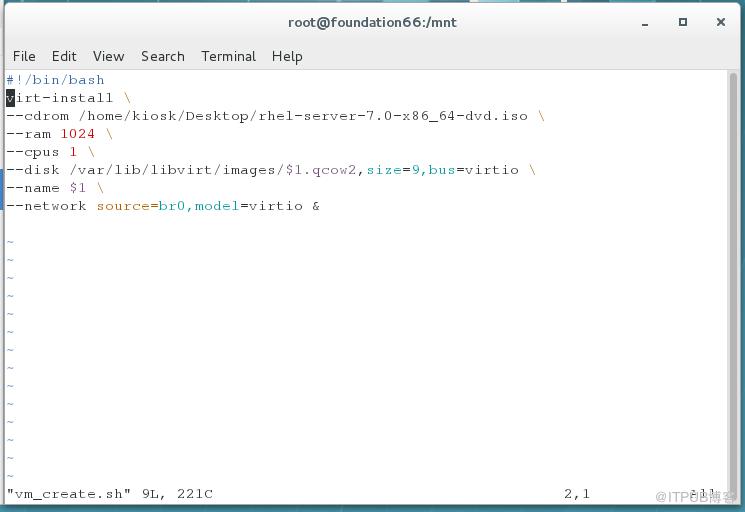Click the '--cpus' option text
The image size is (745, 512).
click(x=33, y=152)
